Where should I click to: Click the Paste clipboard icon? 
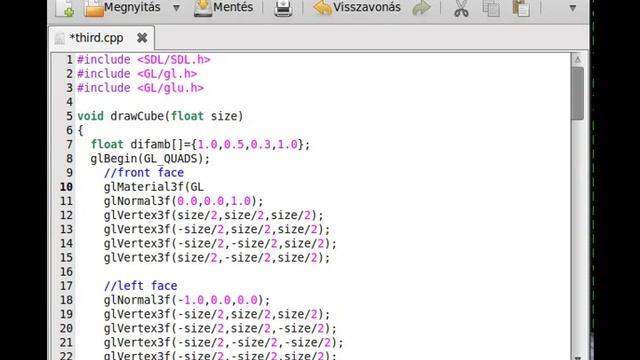click(521, 8)
